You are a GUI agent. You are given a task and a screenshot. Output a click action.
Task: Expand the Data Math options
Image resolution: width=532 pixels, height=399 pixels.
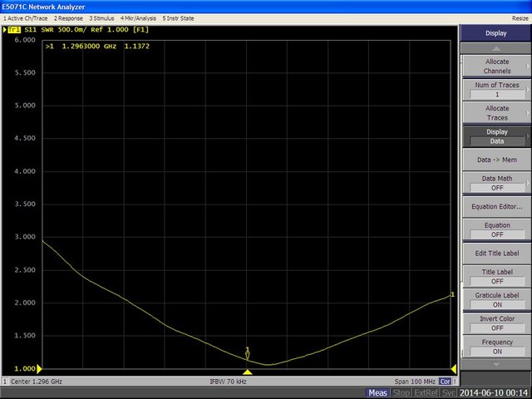497,183
